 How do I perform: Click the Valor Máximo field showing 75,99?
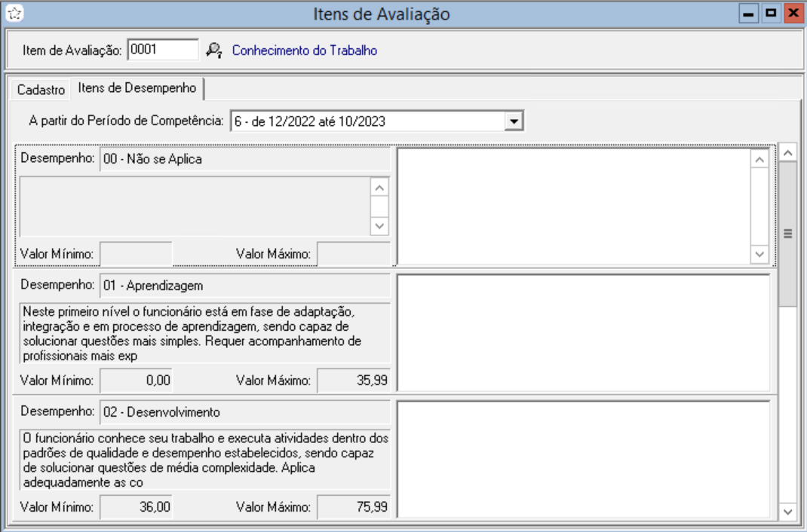coord(353,507)
